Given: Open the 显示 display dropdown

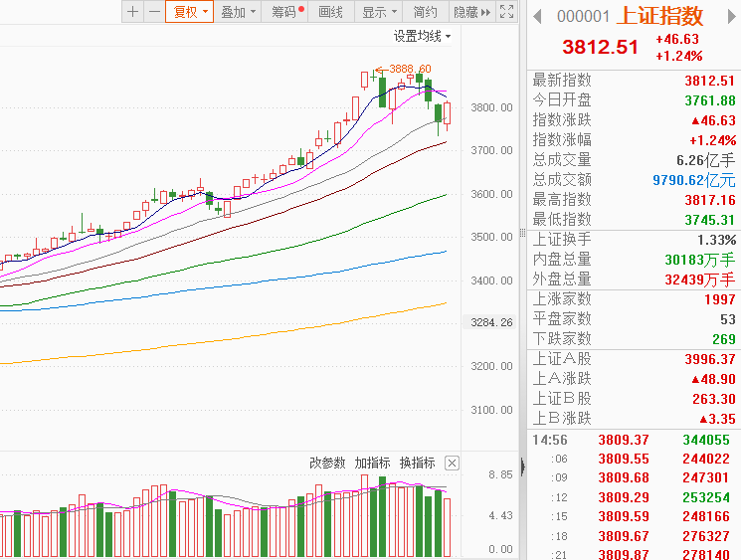Looking at the screenshot, I should pyautogui.click(x=379, y=12).
